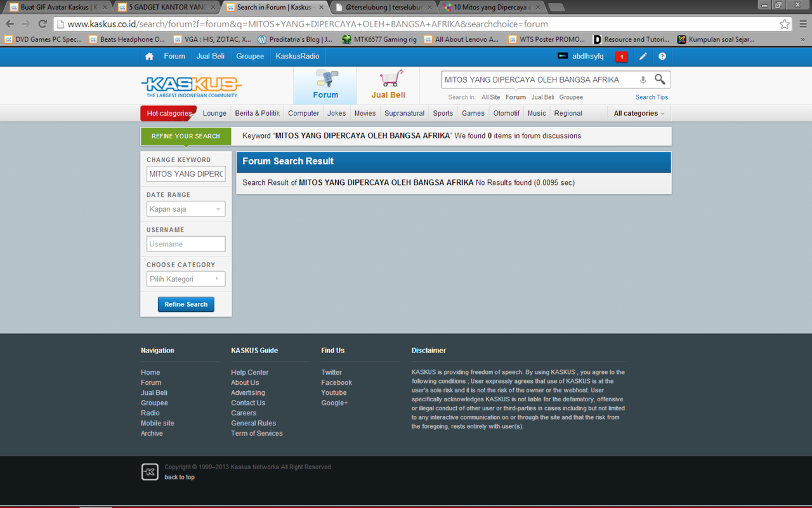Open Date Range 'Kapan saja' dropdown

(x=186, y=209)
